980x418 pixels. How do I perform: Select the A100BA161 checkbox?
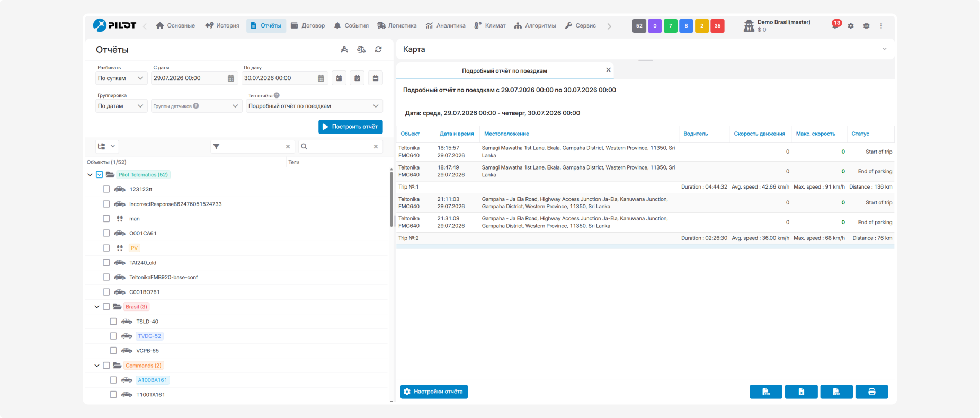[x=113, y=380]
